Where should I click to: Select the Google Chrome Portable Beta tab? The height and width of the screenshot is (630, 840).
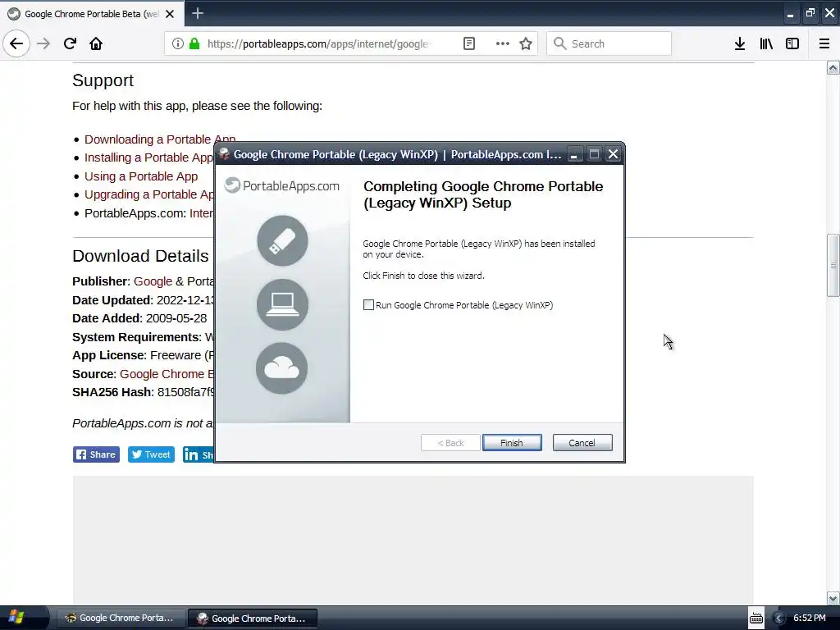[x=92, y=14]
